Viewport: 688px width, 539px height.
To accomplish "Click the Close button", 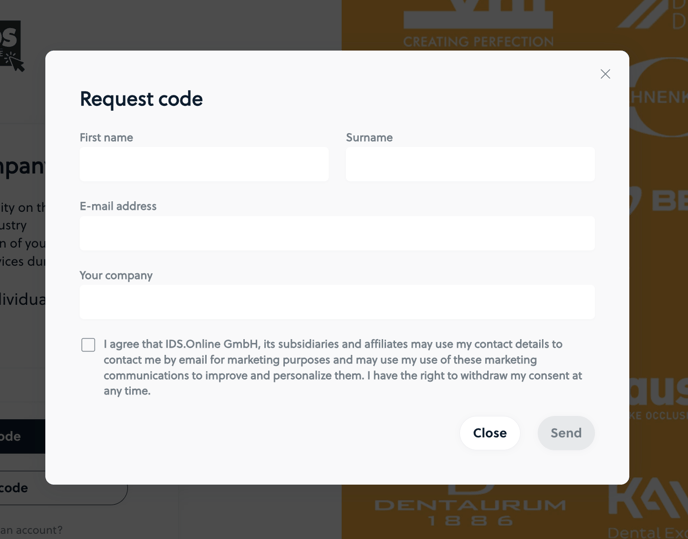I will tap(490, 433).
